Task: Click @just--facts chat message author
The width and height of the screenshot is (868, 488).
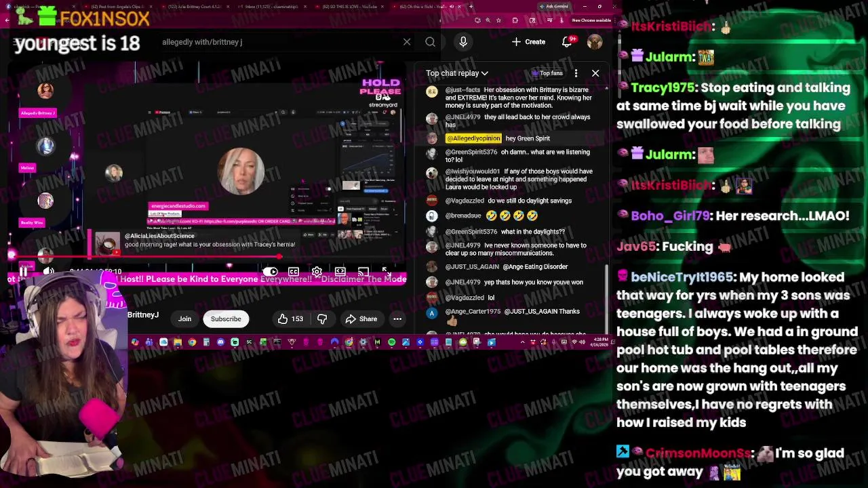Action: click(462, 90)
